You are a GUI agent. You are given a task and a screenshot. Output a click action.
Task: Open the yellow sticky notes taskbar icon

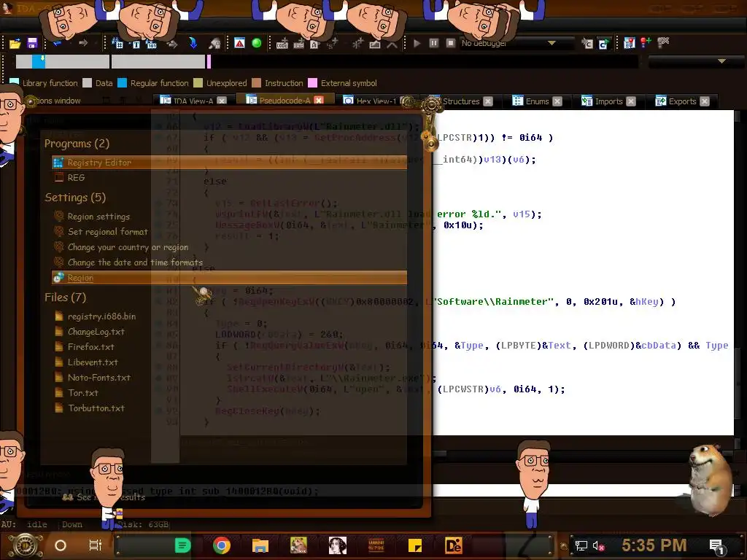coord(415,545)
